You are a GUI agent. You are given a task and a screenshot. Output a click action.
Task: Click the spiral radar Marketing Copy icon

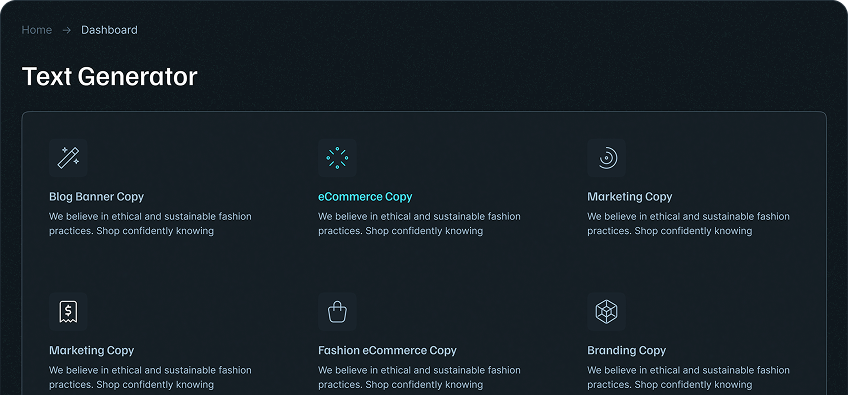pos(606,158)
